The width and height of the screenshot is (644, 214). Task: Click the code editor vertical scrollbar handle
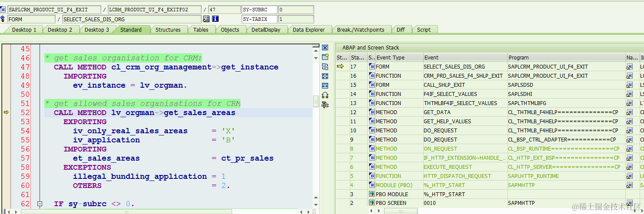(x=316, y=102)
